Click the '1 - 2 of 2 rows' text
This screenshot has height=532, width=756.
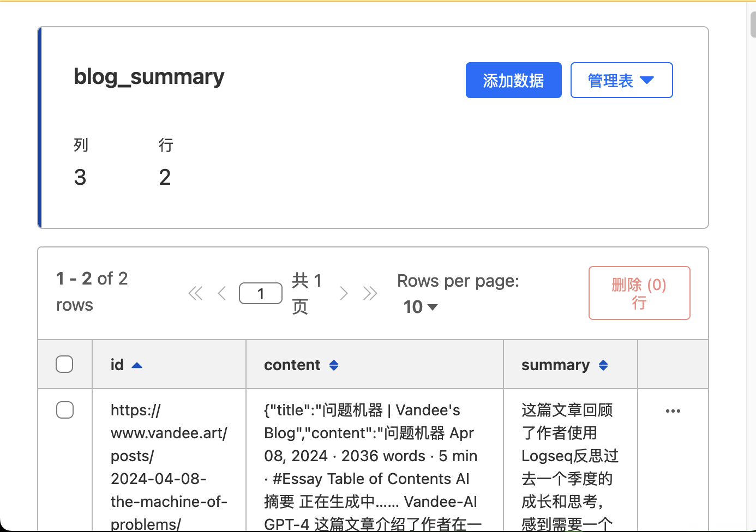92,292
